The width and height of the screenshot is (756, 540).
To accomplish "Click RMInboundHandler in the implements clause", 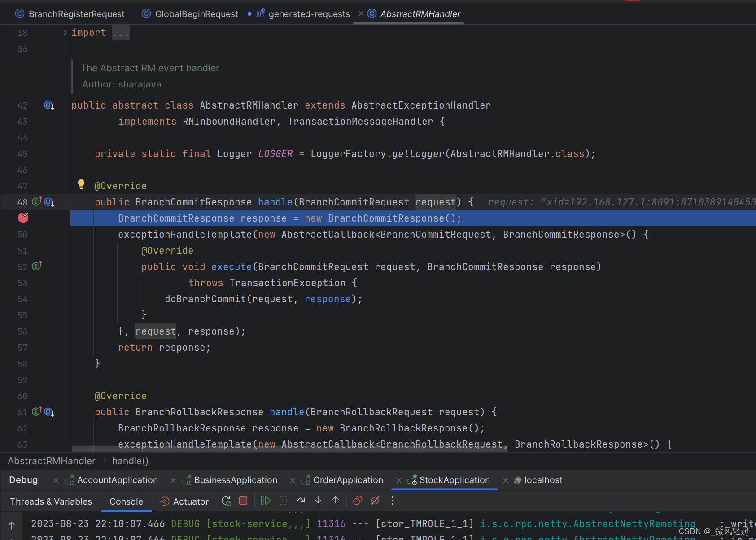I will [229, 122].
